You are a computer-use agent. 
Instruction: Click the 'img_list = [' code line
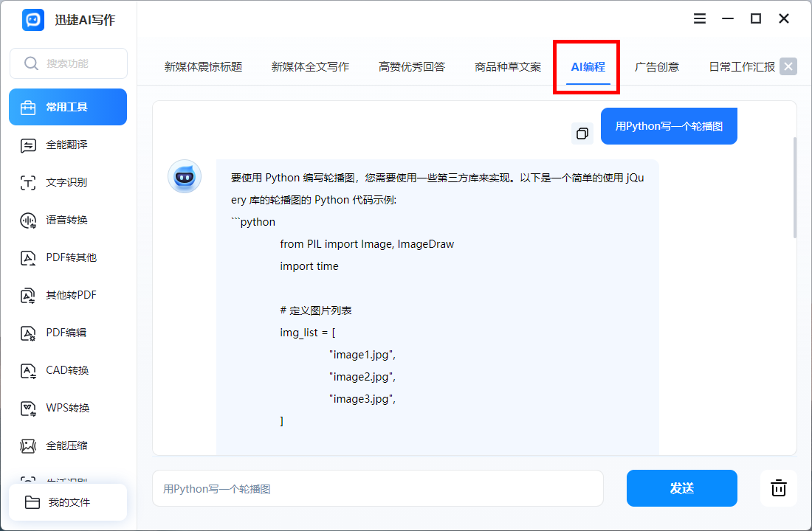pyautogui.click(x=308, y=333)
